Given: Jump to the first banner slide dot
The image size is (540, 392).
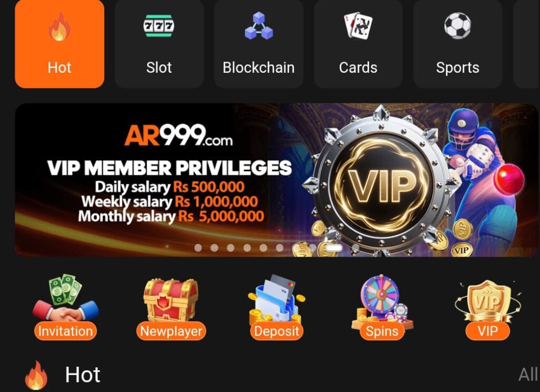Looking at the screenshot, I should [198, 248].
